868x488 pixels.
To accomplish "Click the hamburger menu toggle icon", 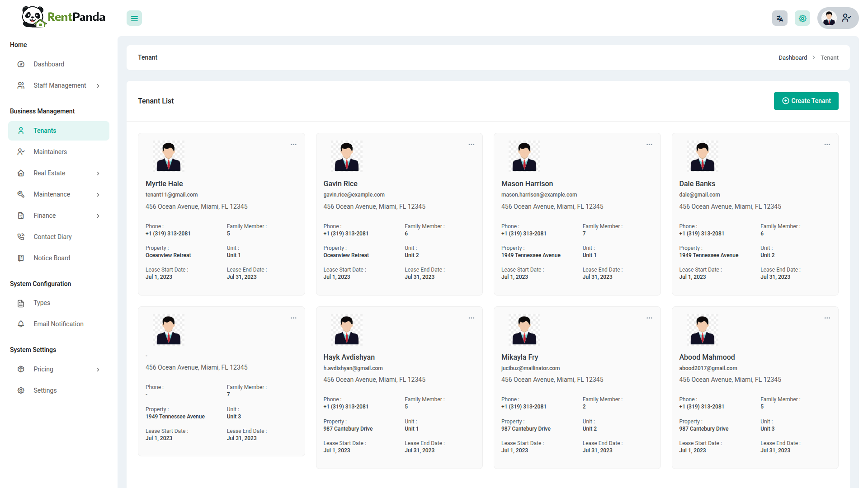I will coord(134,19).
